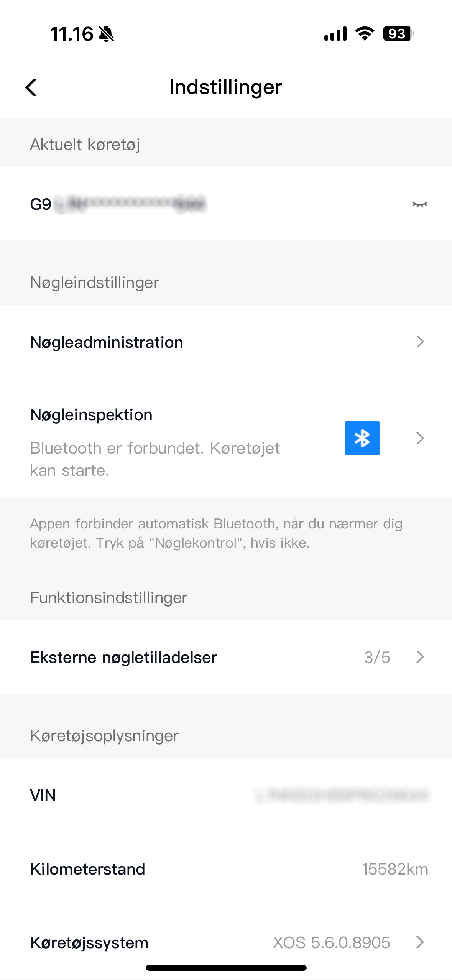Tap the back arrow icon

[31, 87]
